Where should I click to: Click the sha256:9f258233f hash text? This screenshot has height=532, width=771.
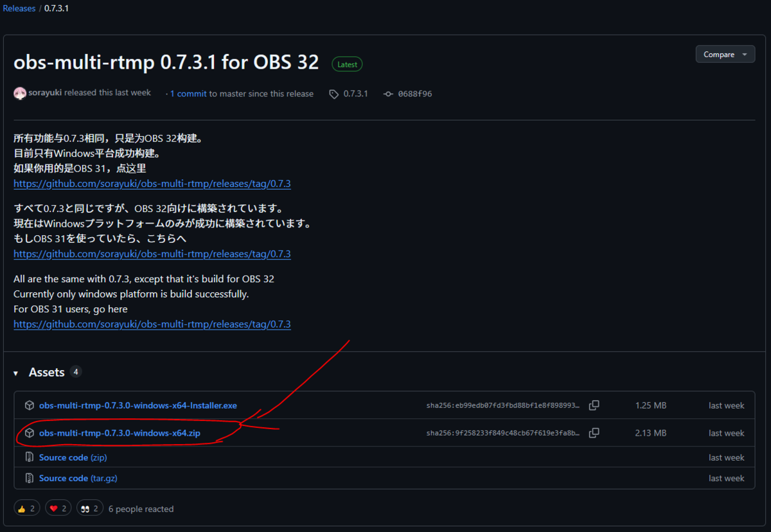503,434
